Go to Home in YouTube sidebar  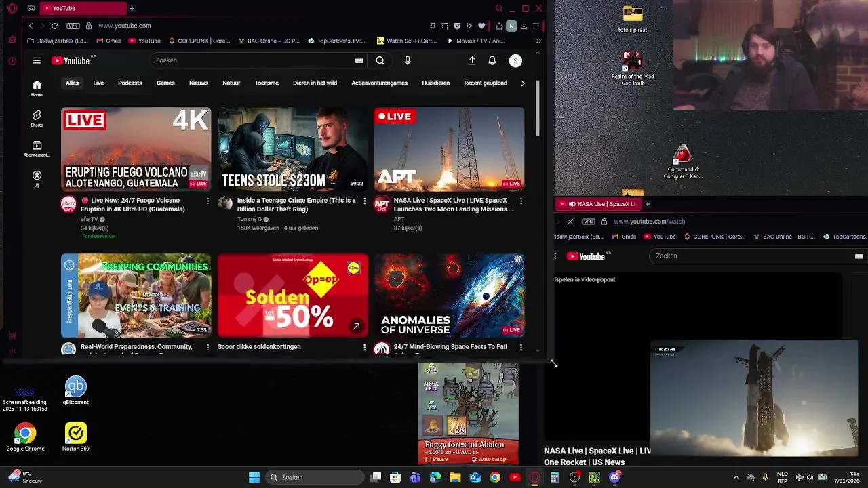(37, 87)
